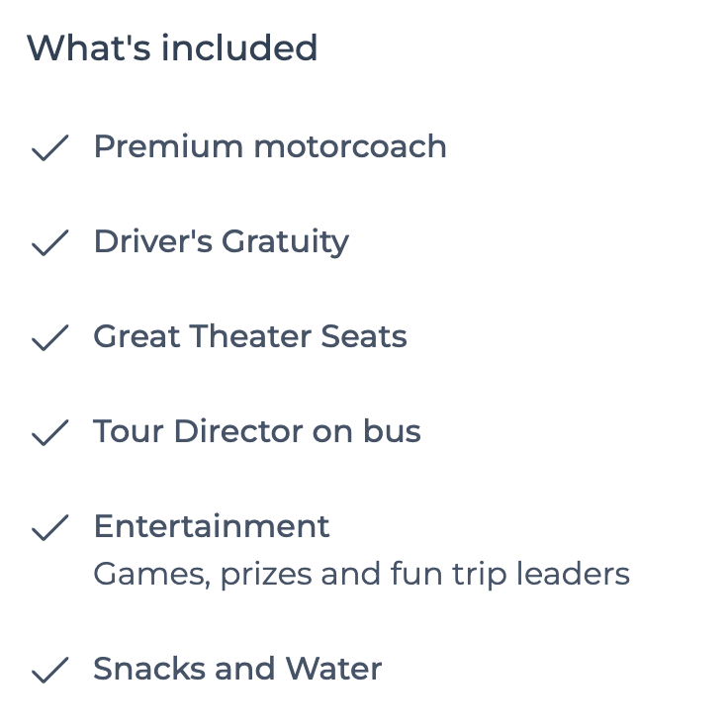The height and width of the screenshot is (728, 728).
Task: Click the word "included" in heading
Action: [x=239, y=47]
